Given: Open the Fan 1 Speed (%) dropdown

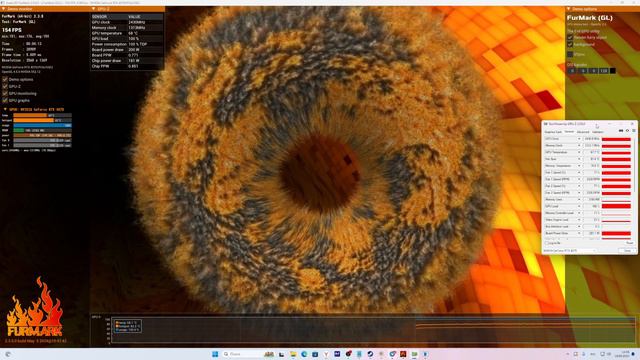Looking at the screenshot, I should click(579, 173).
